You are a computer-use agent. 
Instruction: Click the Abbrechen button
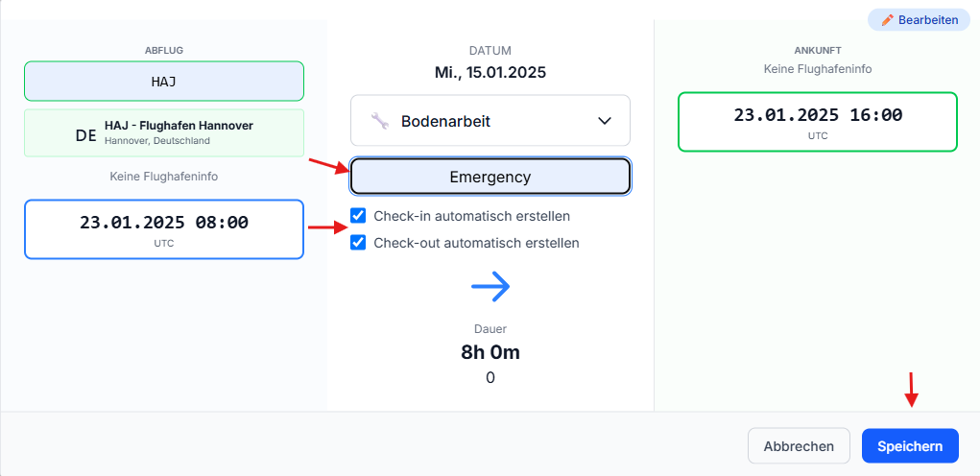click(x=799, y=446)
